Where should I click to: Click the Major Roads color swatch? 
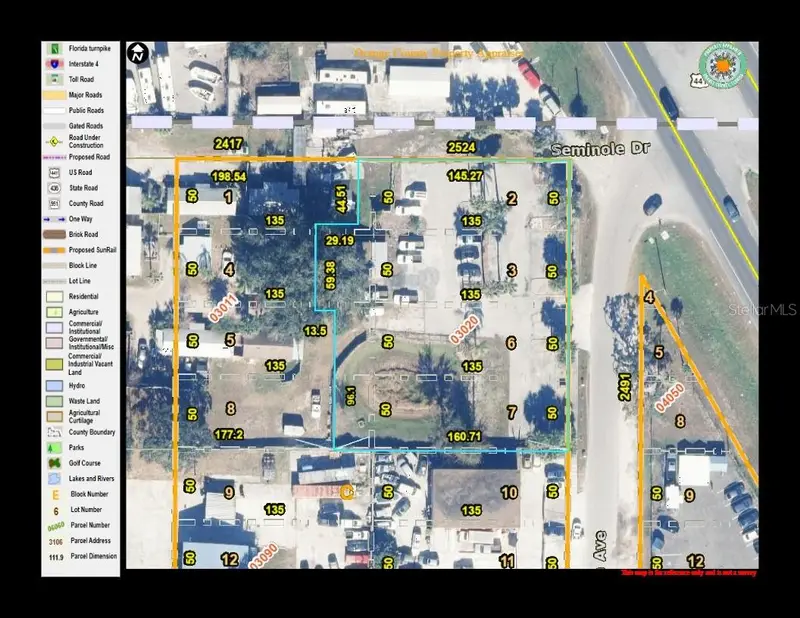[55, 95]
